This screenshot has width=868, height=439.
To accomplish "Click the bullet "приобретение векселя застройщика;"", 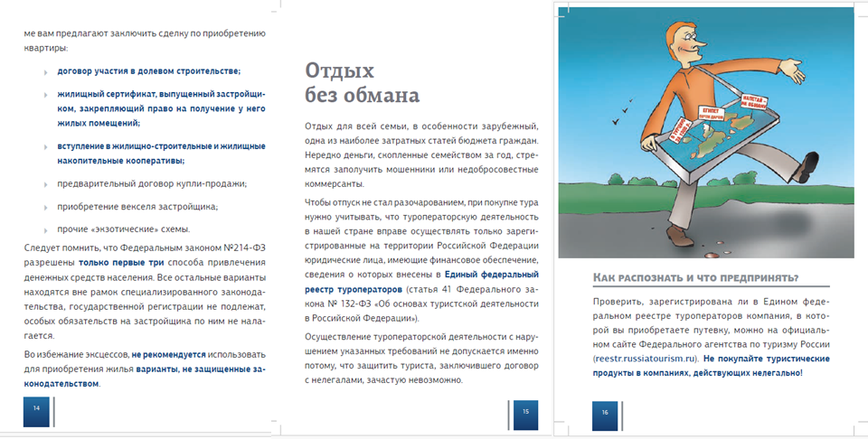I will (x=137, y=207).
